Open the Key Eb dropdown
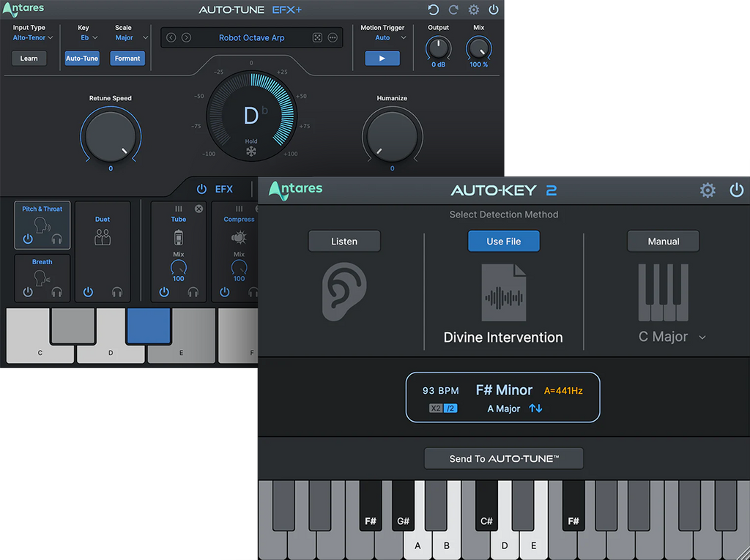The height and width of the screenshot is (560, 750). [89, 37]
